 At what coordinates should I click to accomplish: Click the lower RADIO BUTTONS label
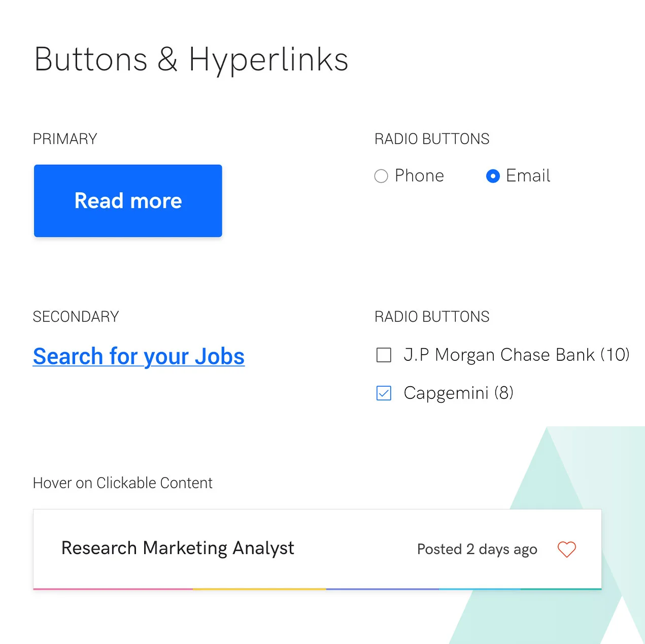tap(431, 316)
